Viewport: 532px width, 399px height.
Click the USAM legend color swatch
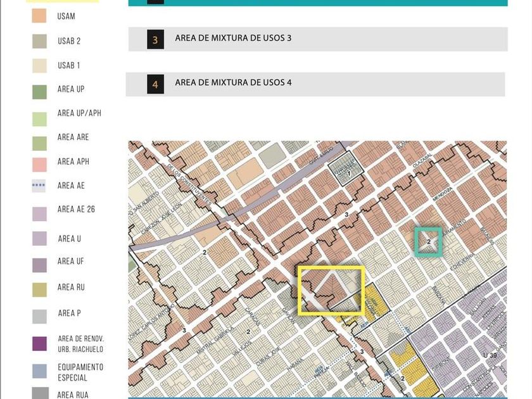click(39, 16)
